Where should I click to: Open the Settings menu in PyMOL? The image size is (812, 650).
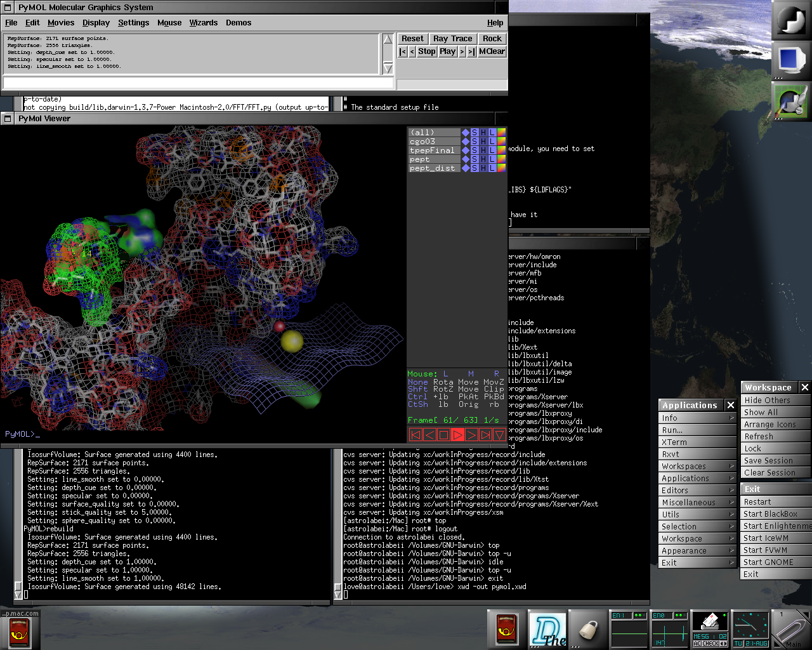pos(133,23)
